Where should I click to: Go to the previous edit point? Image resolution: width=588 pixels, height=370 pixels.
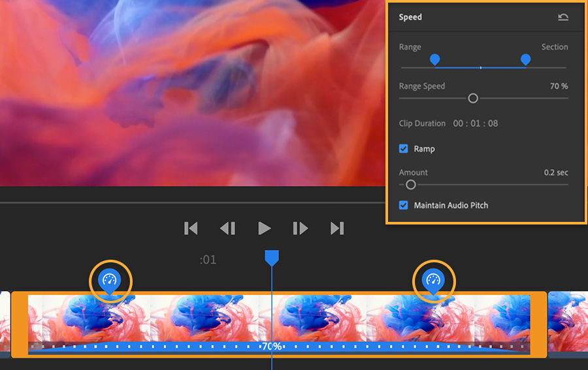click(191, 228)
